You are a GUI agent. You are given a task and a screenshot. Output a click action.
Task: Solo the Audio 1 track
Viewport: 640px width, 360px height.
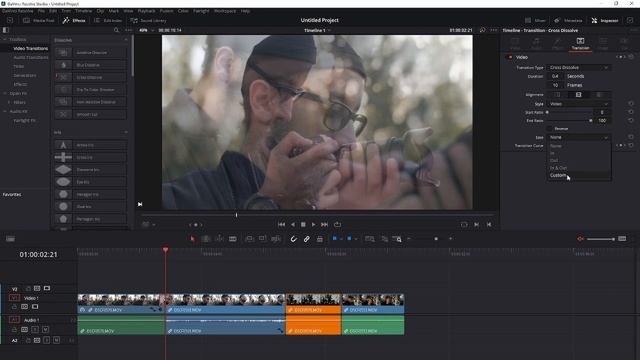[x=35, y=329]
